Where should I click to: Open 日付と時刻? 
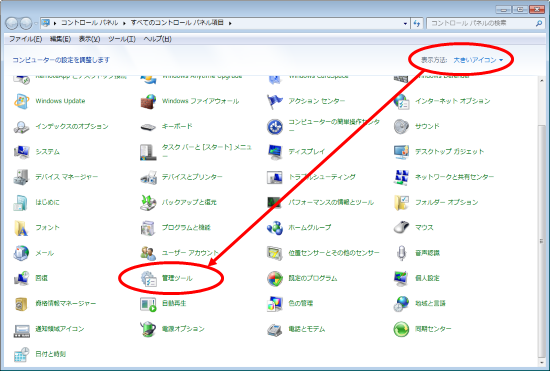click(40, 354)
